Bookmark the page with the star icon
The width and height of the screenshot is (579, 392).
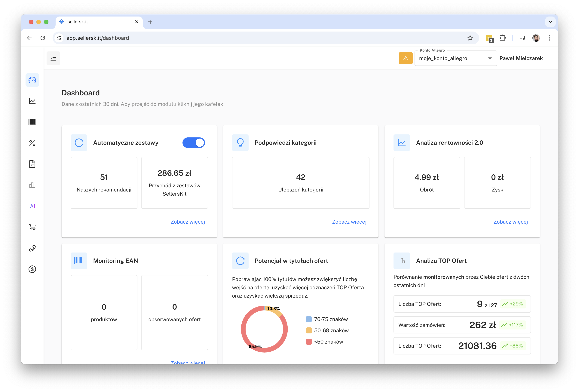click(470, 38)
